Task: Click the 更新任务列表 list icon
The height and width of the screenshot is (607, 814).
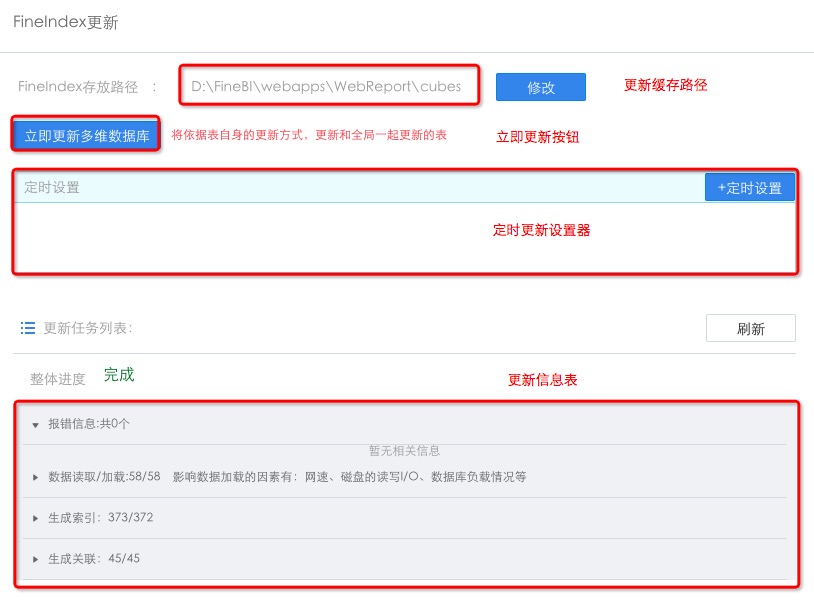Action: tap(28, 328)
